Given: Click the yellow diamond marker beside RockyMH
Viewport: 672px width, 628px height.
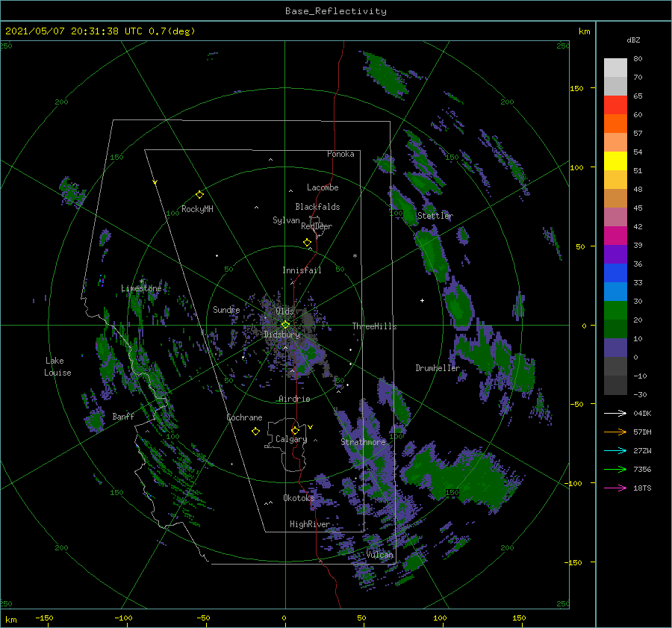Looking at the screenshot, I should [x=199, y=195].
